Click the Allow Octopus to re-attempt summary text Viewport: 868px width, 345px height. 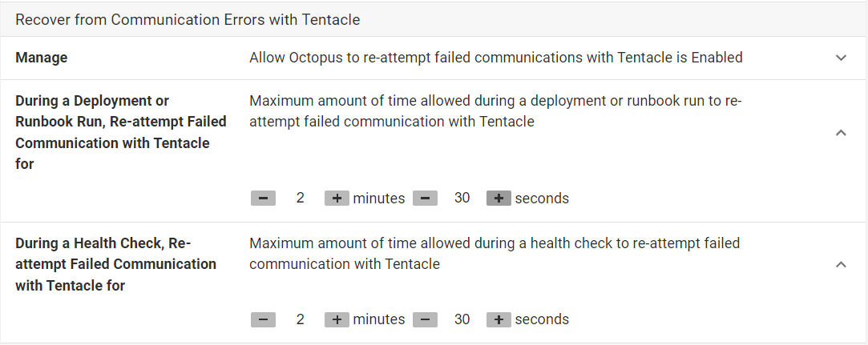pyautogui.click(x=495, y=58)
